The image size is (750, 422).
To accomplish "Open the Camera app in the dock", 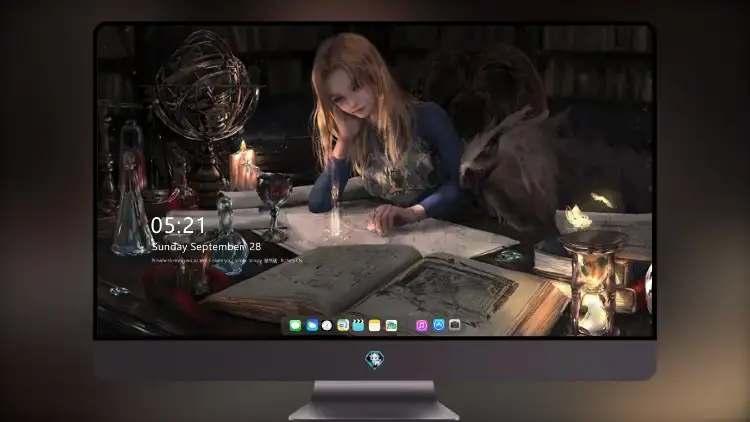I will 455,325.
